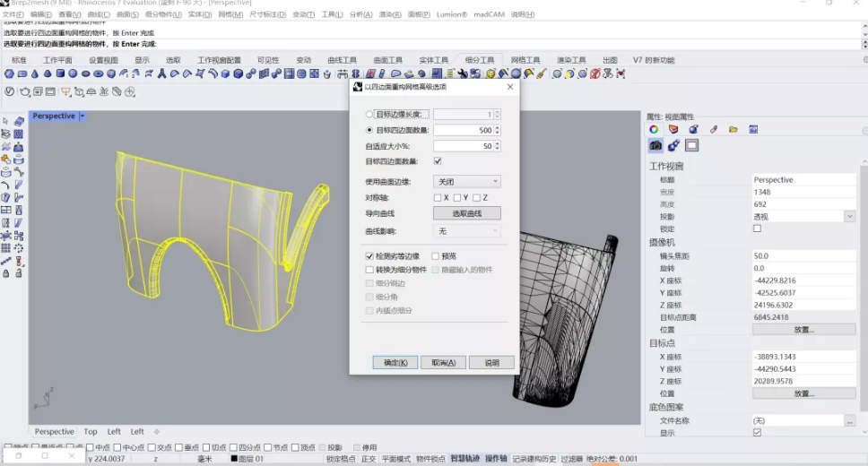Open the Perspective viewport title dropdown arrow
Screen dimensions: 868x466
tap(82, 116)
